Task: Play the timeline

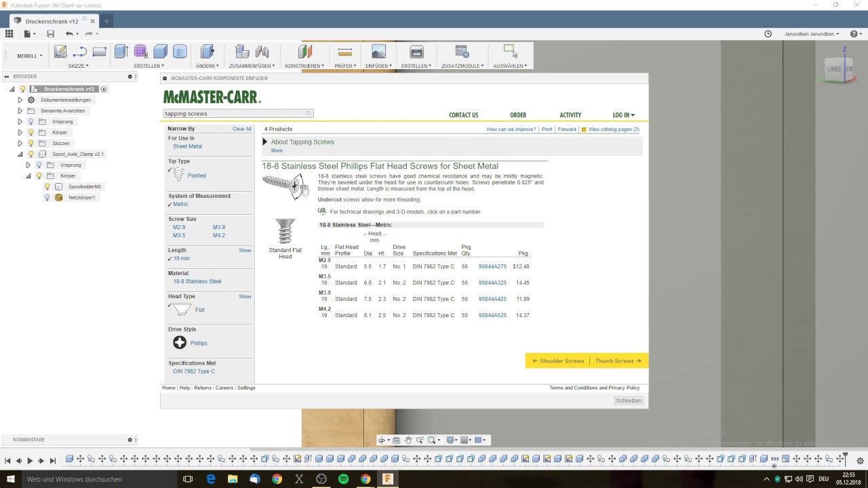Action: click(30, 461)
